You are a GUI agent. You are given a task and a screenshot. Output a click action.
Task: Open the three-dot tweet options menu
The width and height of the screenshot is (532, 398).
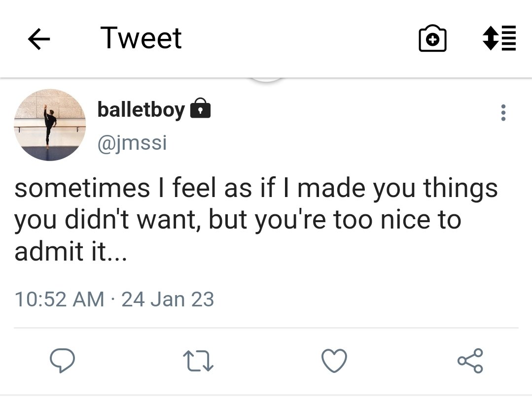pyautogui.click(x=503, y=113)
